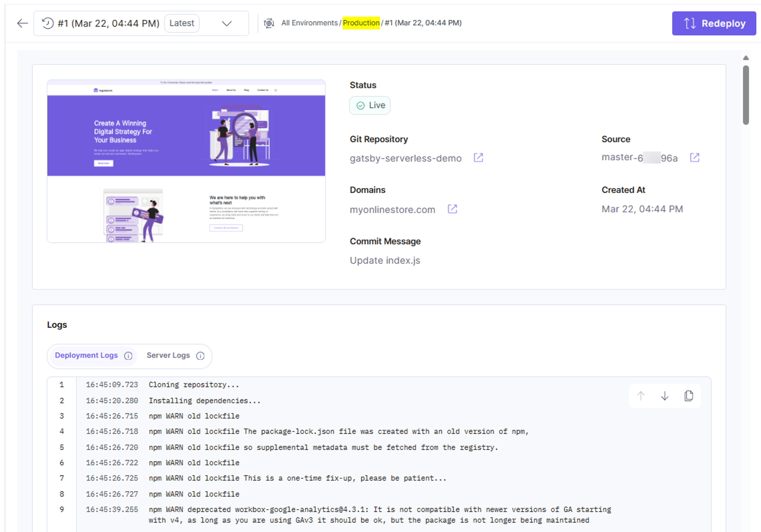Image resolution: width=761 pixels, height=532 pixels.
Task: Click the environments icon beside All Environments
Action: (269, 23)
